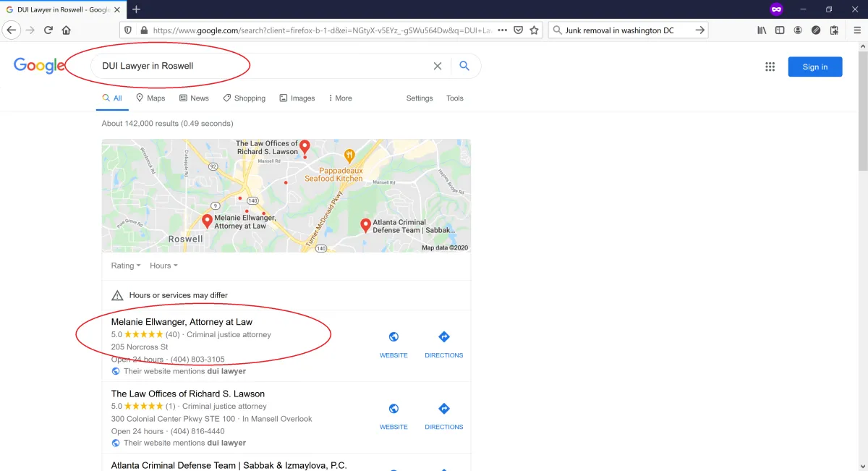Get Directions to Richard S. Lawson's office
Screen dimensions: 868x471
coord(444,417)
